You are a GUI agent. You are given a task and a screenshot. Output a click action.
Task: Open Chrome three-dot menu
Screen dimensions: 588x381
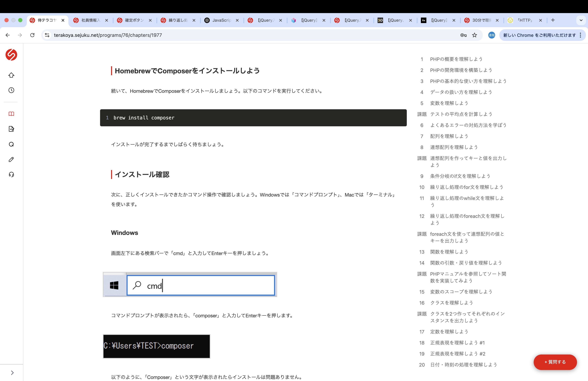tap(580, 35)
